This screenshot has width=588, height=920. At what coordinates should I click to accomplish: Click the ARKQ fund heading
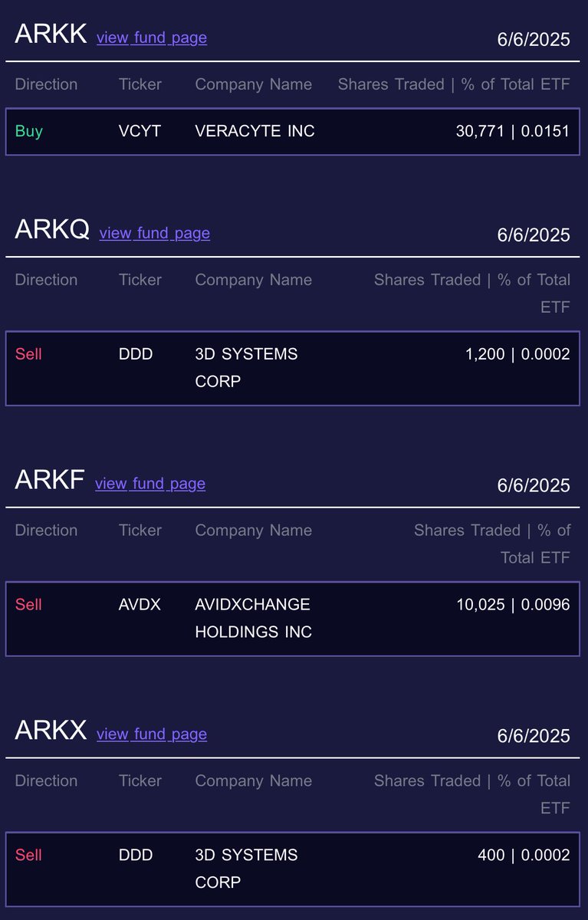tap(52, 229)
